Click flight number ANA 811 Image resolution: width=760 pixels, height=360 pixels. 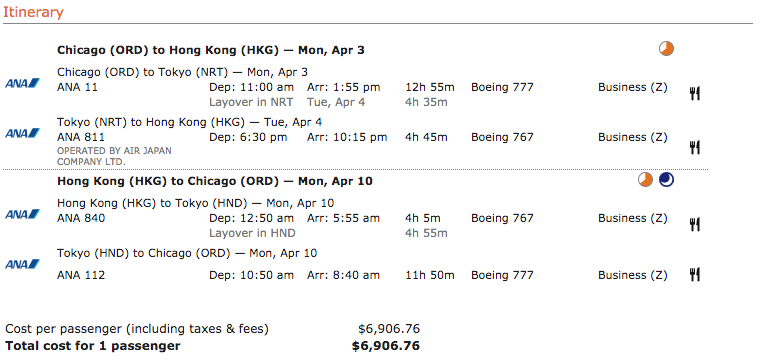tap(81, 137)
